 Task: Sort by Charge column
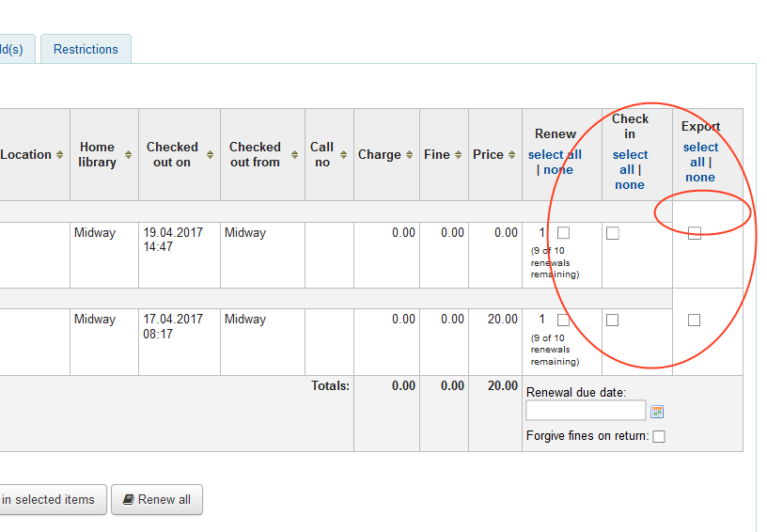(x=385, y=155)
